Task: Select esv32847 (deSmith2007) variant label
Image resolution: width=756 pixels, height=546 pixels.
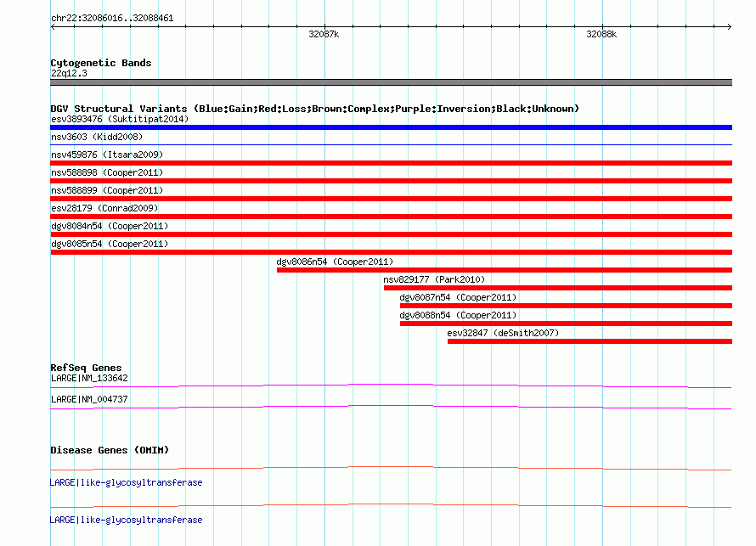Action: (503, 333)
